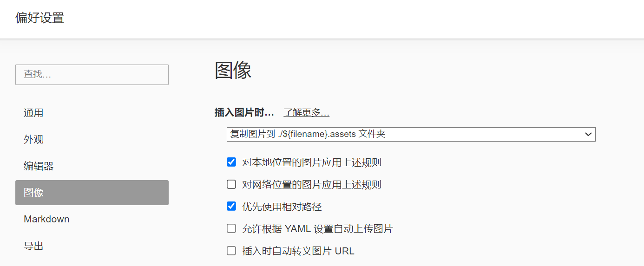Viewport: 644px width, 266px height.
Task: Click the large 图像 page heading
Action: pos(233,71)
